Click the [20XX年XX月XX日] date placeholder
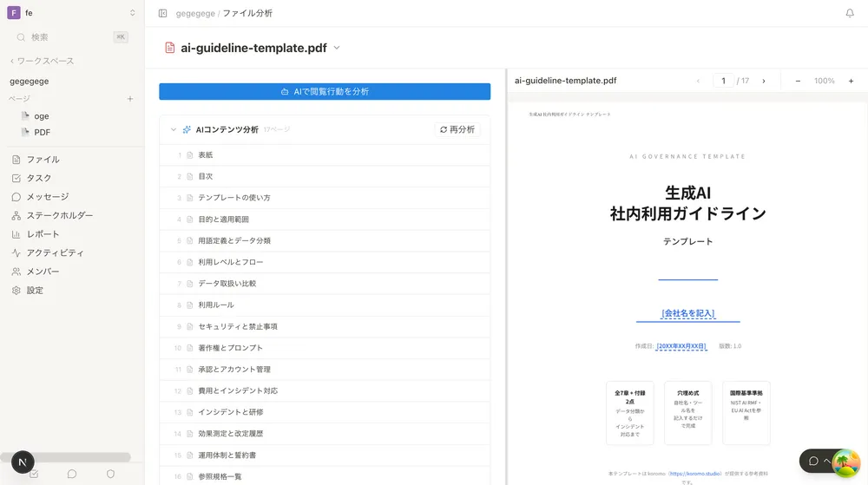This screenshot has width=868, height=485. tap(681, 346)
